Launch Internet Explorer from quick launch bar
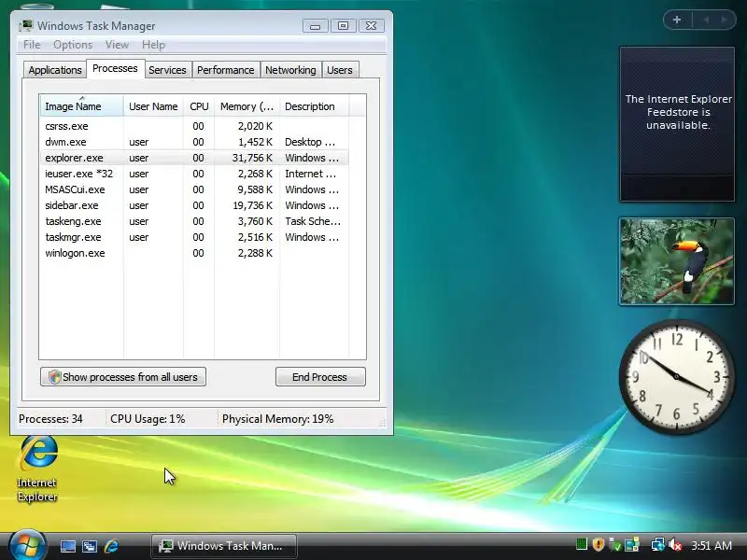This screenshot has width=747, height=560. click(x=111, y=546)
